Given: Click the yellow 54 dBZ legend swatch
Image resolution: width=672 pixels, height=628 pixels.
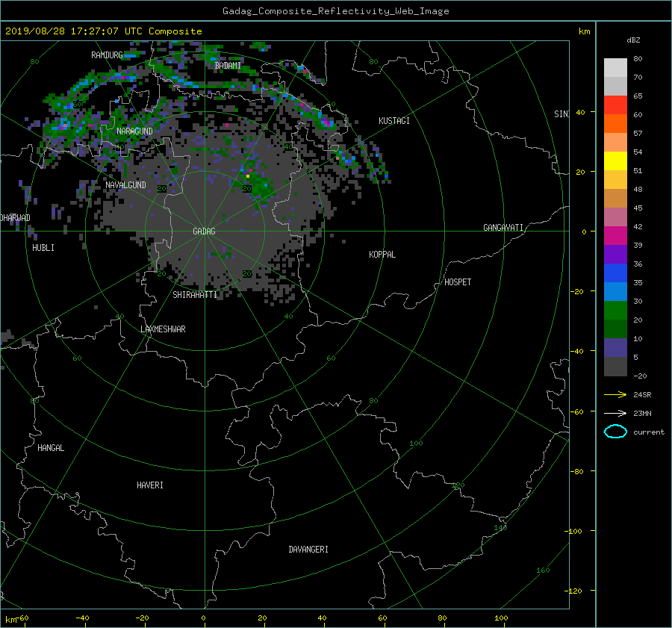Looking at the screenshot, I should 615,161.
